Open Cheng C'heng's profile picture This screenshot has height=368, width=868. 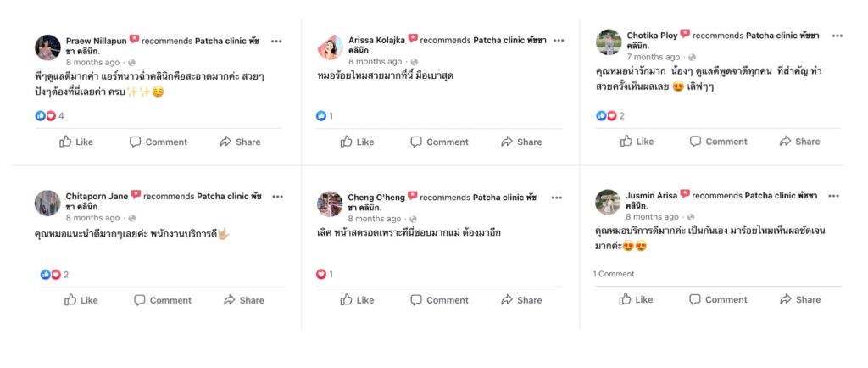[329, 204]
